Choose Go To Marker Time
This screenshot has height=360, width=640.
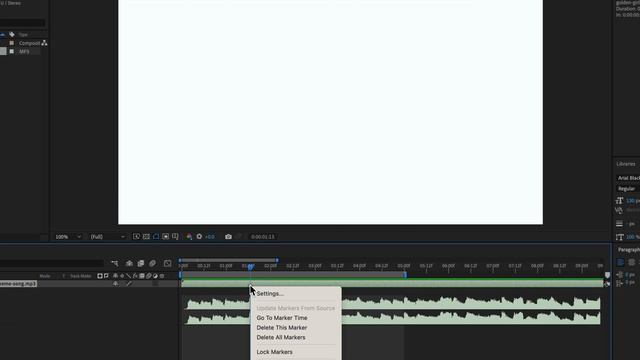pyautogui.click(x=282, y=318)
